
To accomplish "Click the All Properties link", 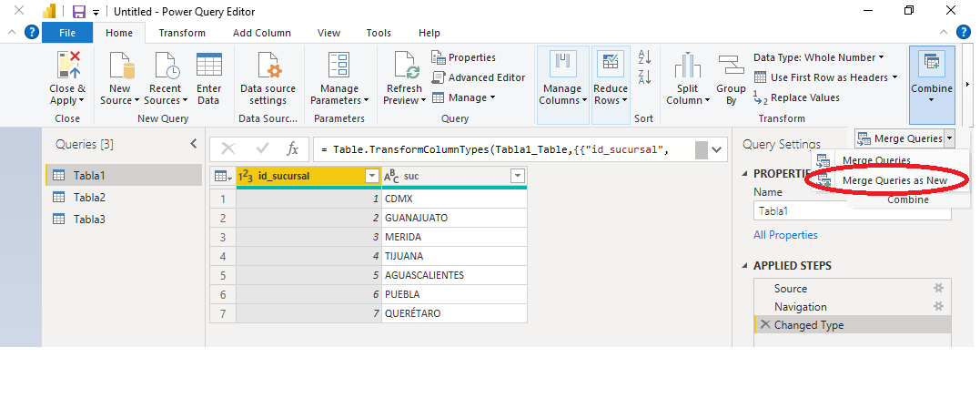I will click(785, 235).
